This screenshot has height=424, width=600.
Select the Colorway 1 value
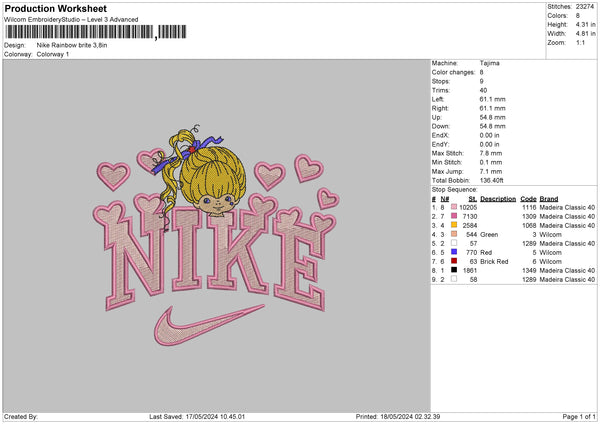point(53,54)
